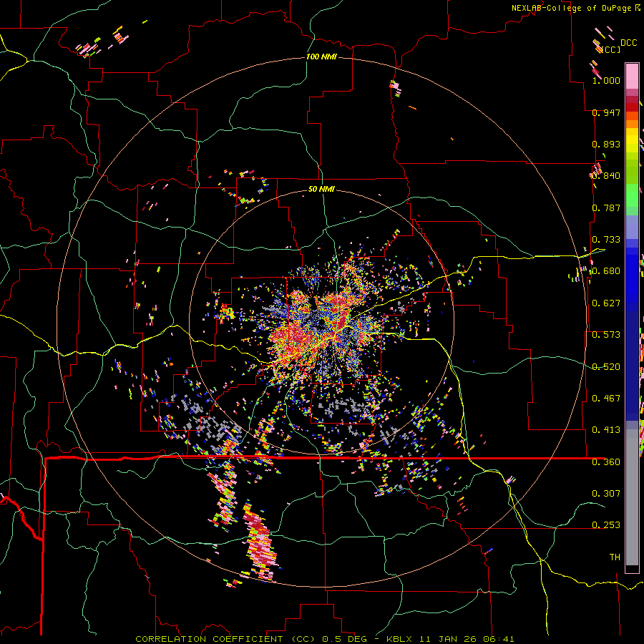
Task: Click the pink segment of the color bar
Action: click(x=632, y=76)
